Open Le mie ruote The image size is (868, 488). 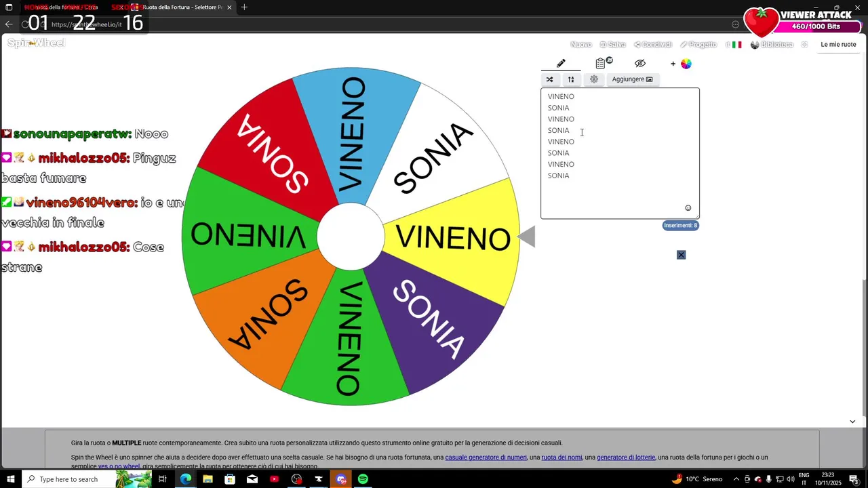838,45
